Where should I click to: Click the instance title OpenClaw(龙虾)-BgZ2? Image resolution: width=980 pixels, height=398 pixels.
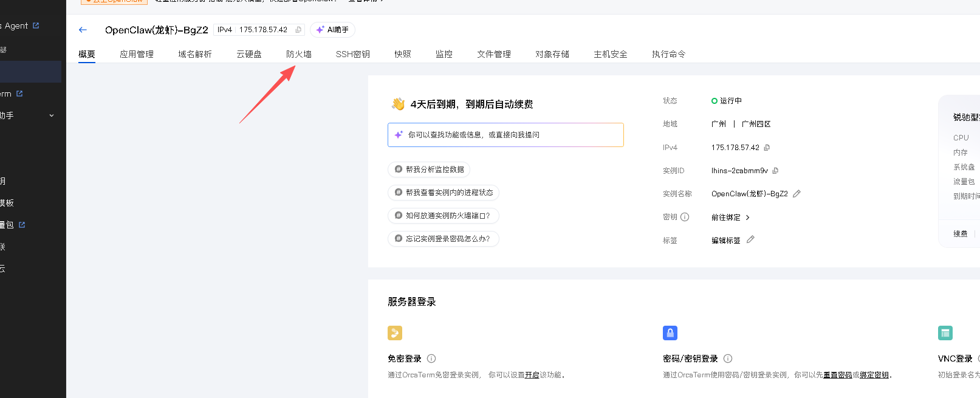157,30
